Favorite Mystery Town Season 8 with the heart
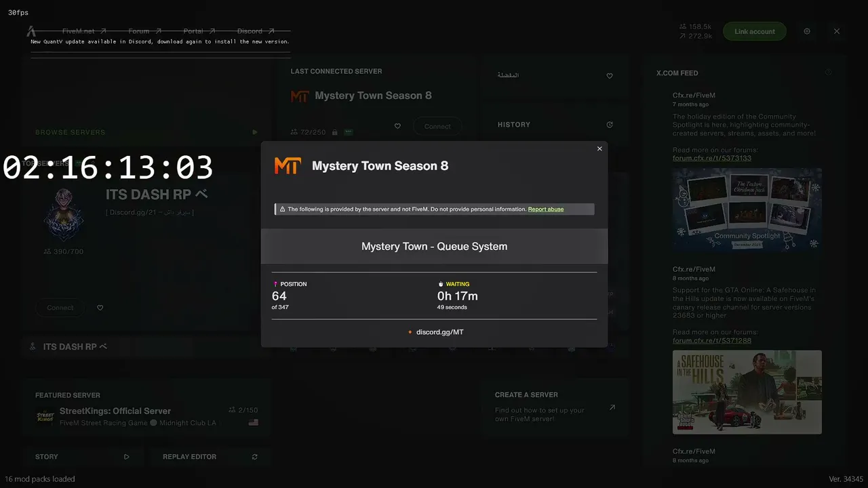Image resolution: width=868 pixels, height=488 pixels. pos(397,126)
